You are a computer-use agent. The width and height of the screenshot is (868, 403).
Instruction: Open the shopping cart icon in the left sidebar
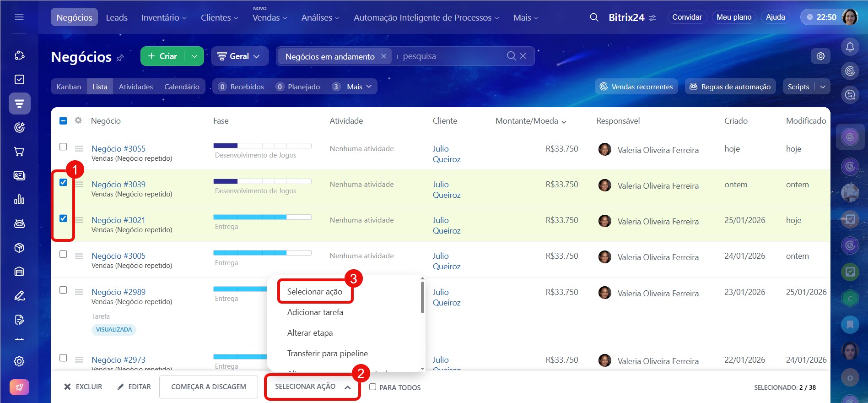tap(19, 152)
